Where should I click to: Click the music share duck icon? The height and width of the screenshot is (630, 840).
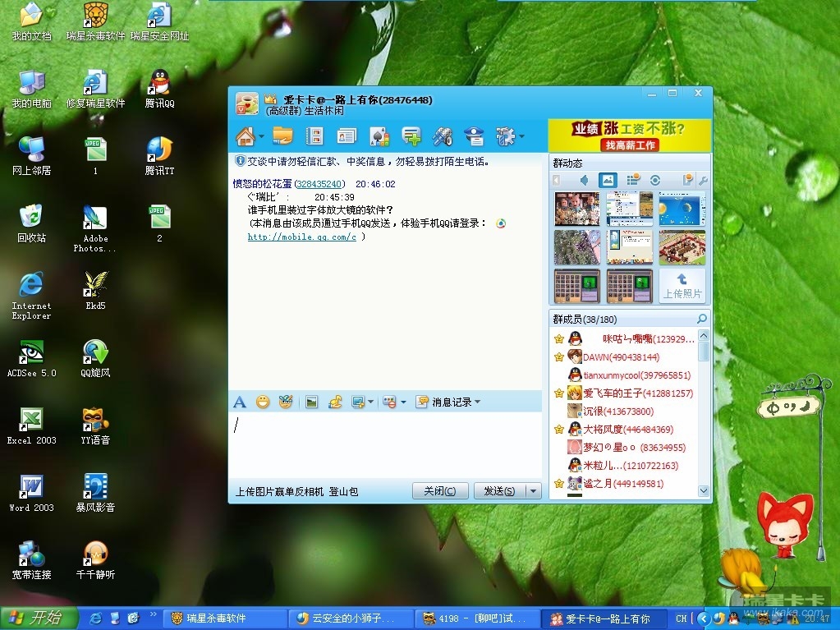(335, 402)
